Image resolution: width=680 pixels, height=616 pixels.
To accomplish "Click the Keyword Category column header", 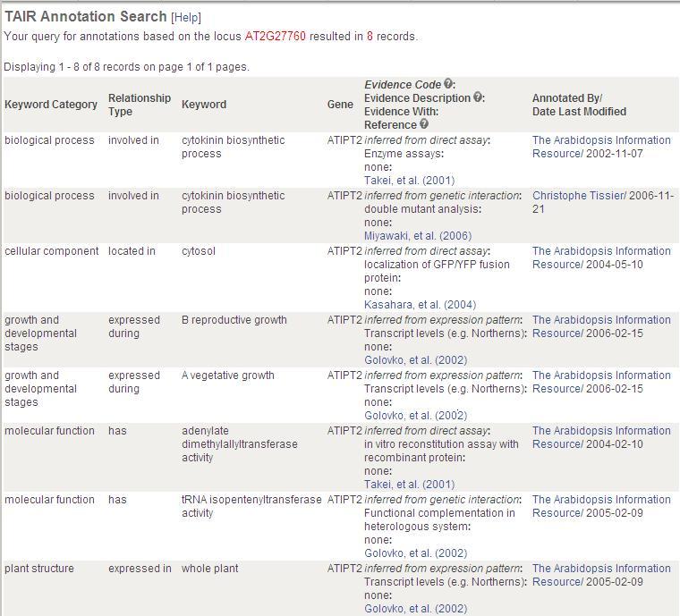I will (51, 105).
